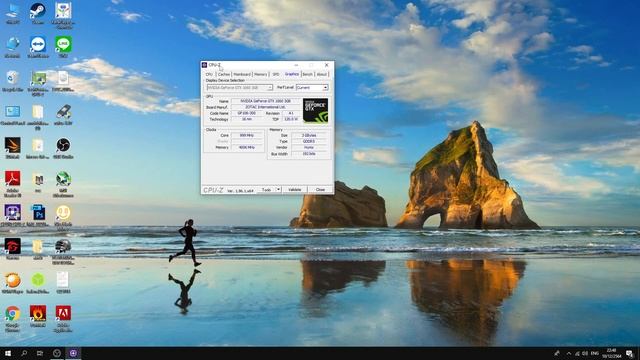Screen dimensions: 640x360
Task: Open the Memory tab in CPU-Z
Action: (260, 74)
